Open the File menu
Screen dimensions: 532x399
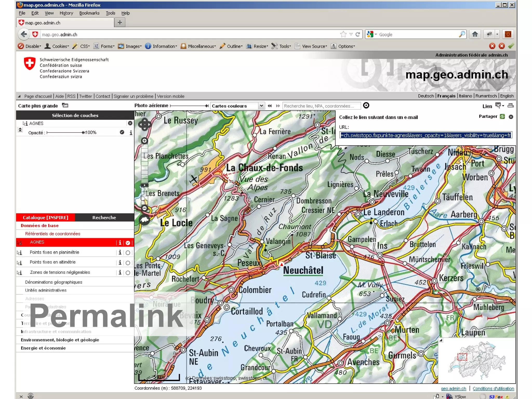point(22,13)
